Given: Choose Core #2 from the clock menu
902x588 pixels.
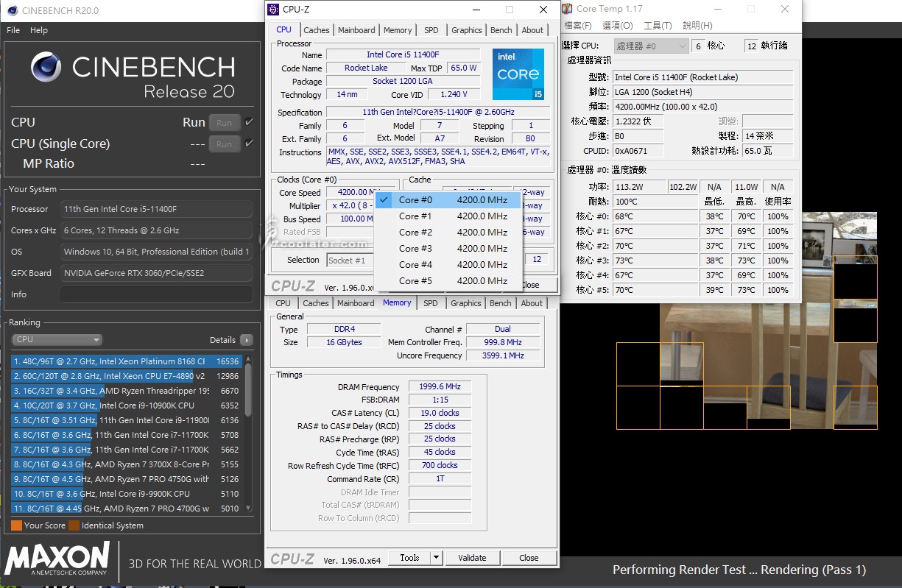Looking at the screenshot, I should point(448,232).
